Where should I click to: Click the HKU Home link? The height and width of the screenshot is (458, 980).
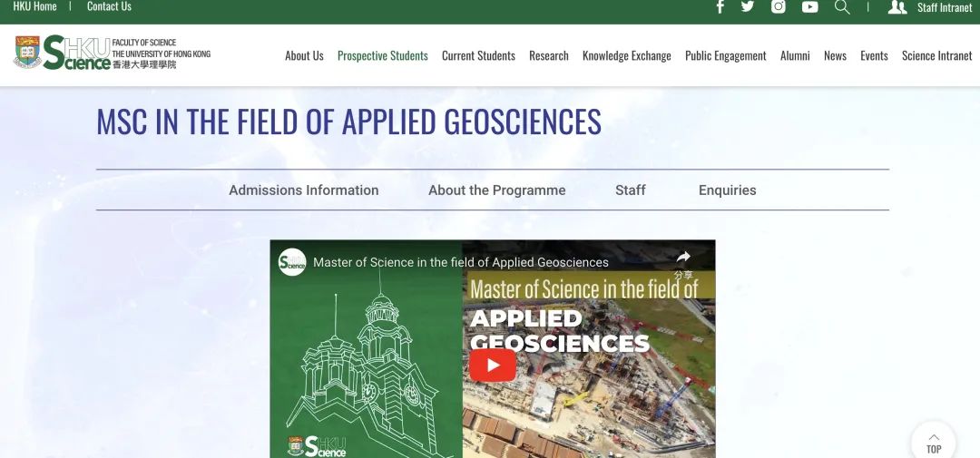pos(34,7)
